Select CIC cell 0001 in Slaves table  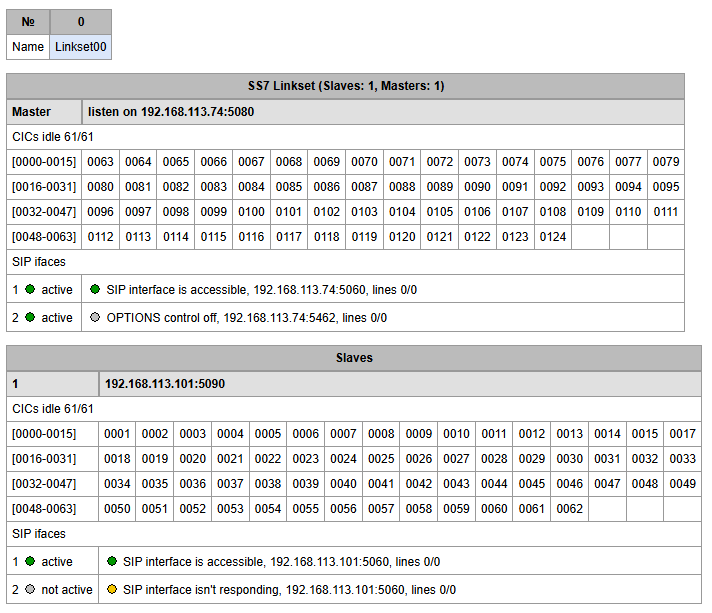(x=117, y=434)
